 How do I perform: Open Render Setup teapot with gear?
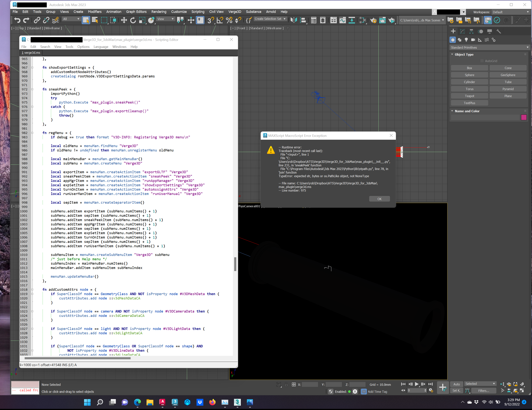pyautogui.click(x=373, y=20)
